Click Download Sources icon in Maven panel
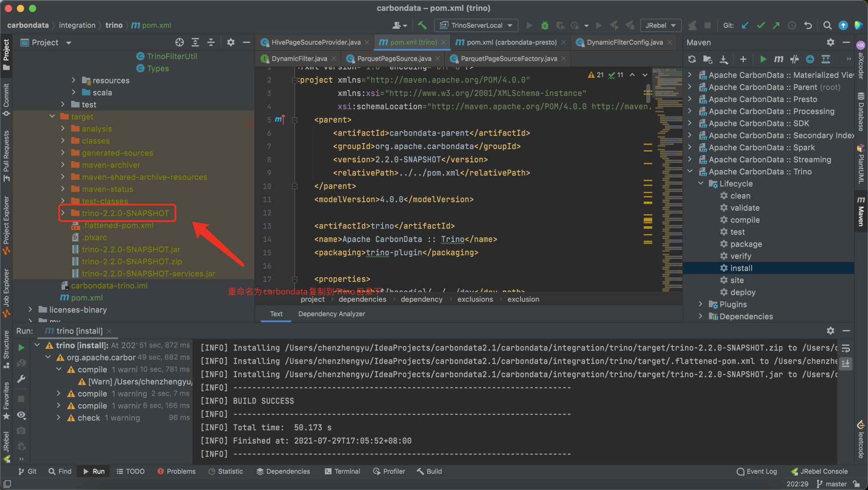This screenshot has width=868, height=490. pos(723,59)
